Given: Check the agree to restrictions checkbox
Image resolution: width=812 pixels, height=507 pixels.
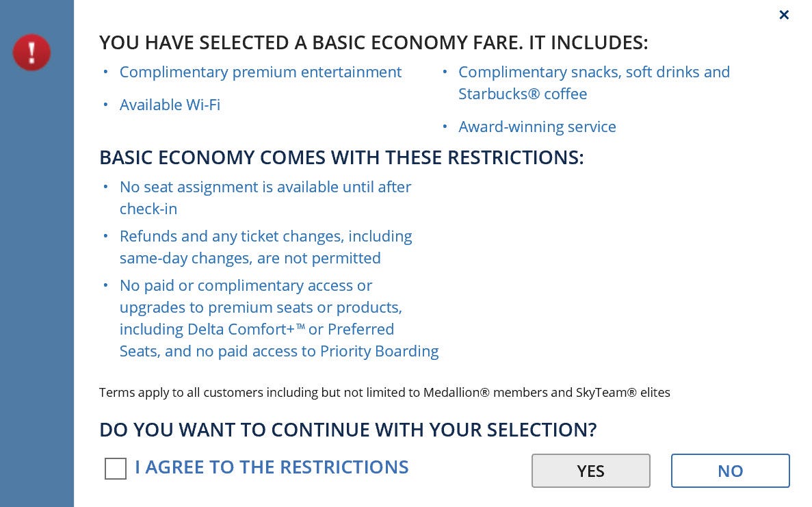Looking at the screenshot, I should tap(116, 469).
